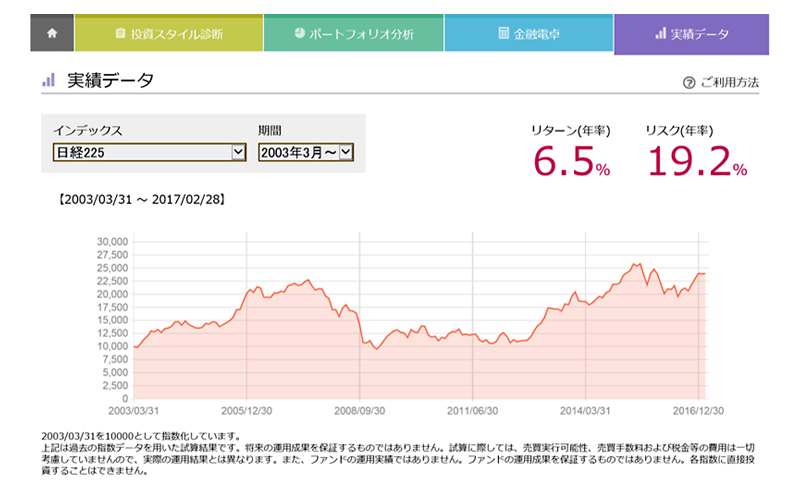This screenshot has height=500, width=800.
Task: Click the pie chart icon beside ポートフォリオ分析
Action: (x=299, y=34)
